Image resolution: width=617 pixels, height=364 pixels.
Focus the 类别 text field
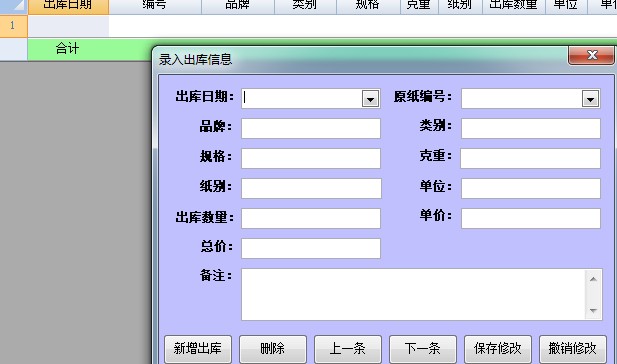[x=531, y=128]
